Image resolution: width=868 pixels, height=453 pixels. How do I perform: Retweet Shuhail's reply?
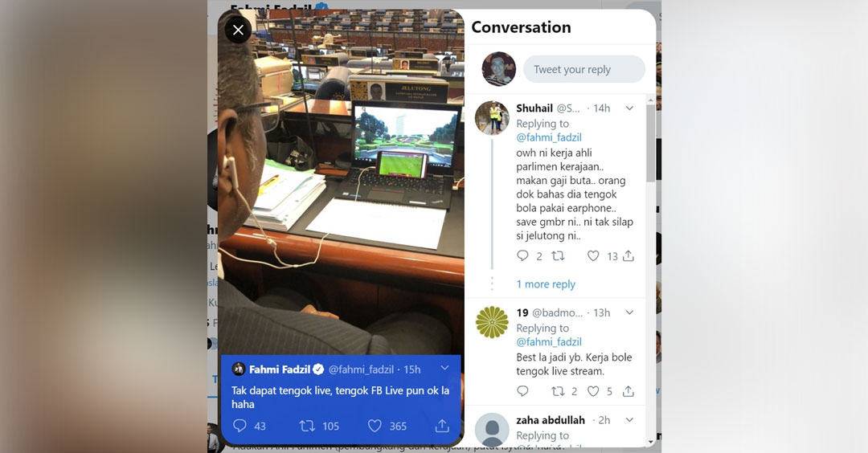(558, 255)
